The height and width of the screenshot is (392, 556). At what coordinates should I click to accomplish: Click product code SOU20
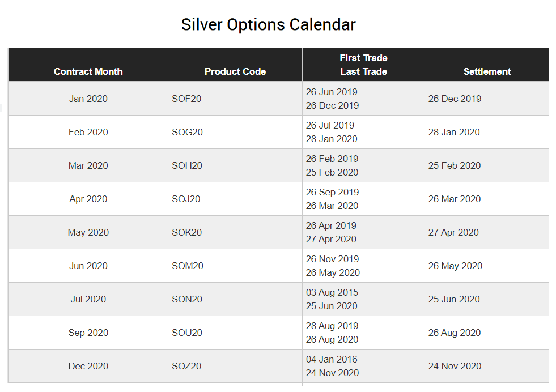(187, 333)
